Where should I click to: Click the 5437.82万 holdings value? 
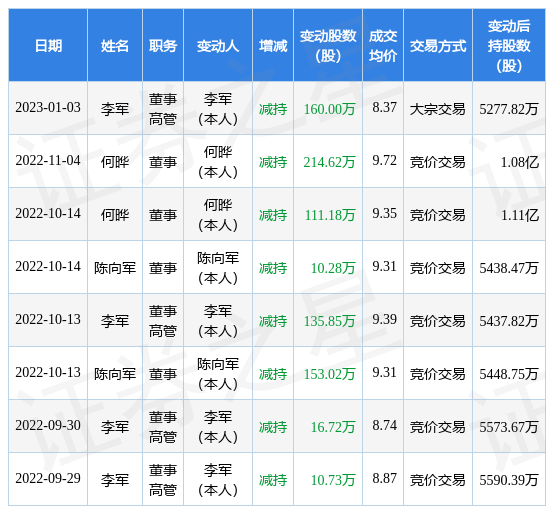[x=509, y=321]
